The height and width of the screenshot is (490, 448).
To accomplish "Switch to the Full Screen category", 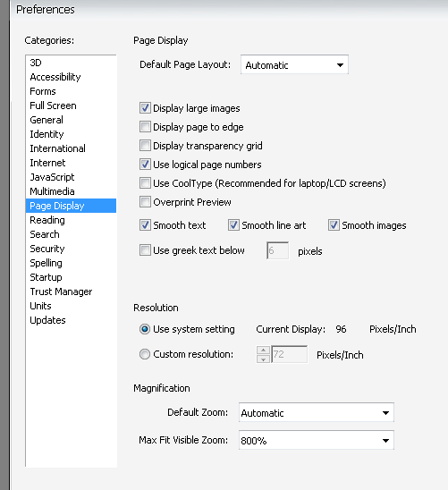I will click(x=53, y=106).
